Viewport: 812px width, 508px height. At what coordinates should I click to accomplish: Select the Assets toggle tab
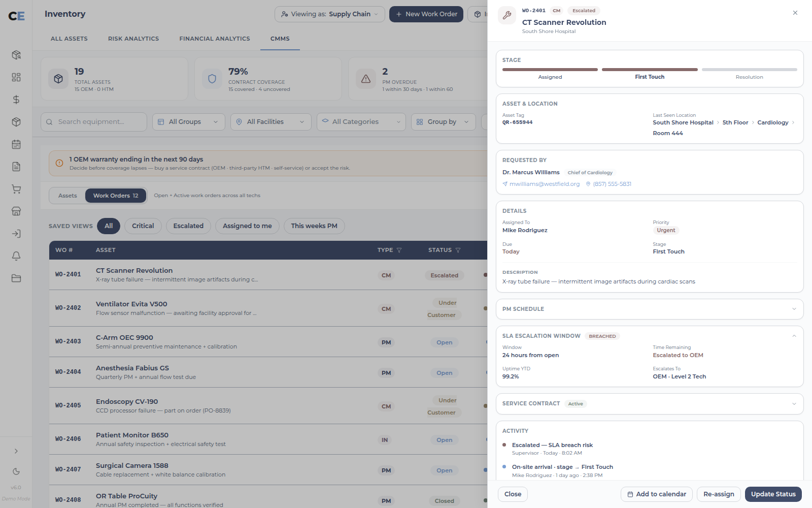tap(67, 196)
